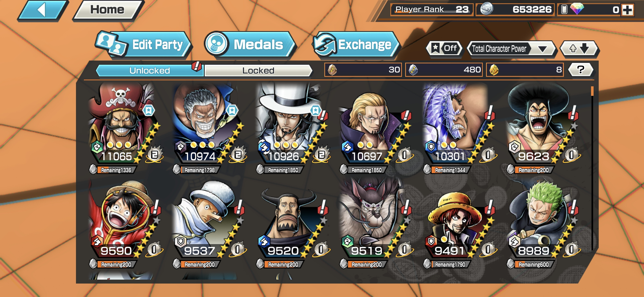Return via the Home button
This screenshot has height=297, width=644.
click(108, 10)
